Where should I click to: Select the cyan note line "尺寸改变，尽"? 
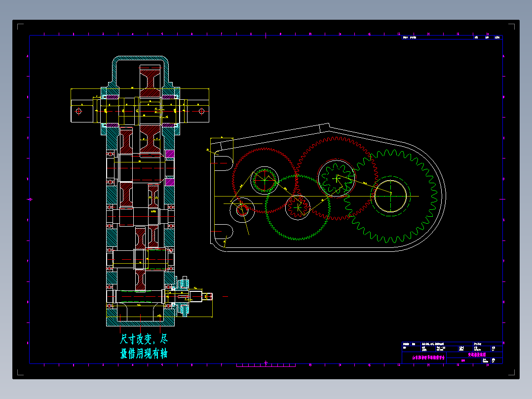pyautogui.click(x=144, y=339)
